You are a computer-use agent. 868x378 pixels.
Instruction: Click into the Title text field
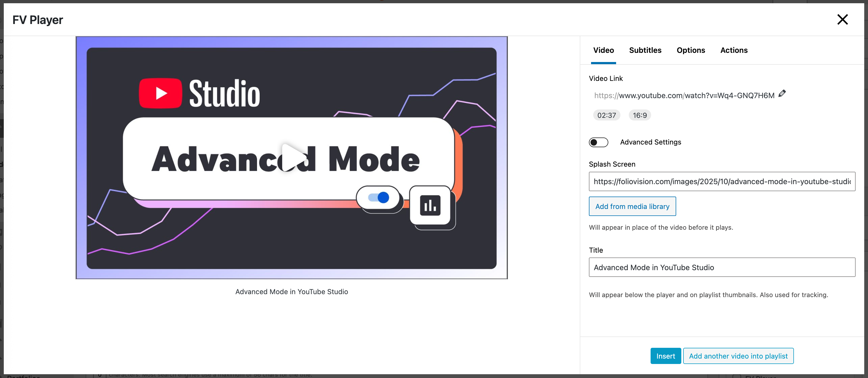(x=721, y=267)
